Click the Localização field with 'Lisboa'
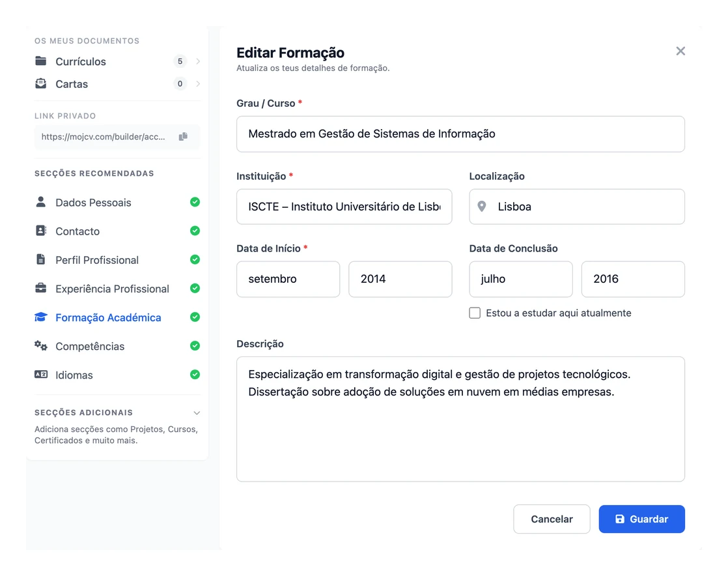The width and height of the screenshot is (728, 576). [x=577, y=207]
